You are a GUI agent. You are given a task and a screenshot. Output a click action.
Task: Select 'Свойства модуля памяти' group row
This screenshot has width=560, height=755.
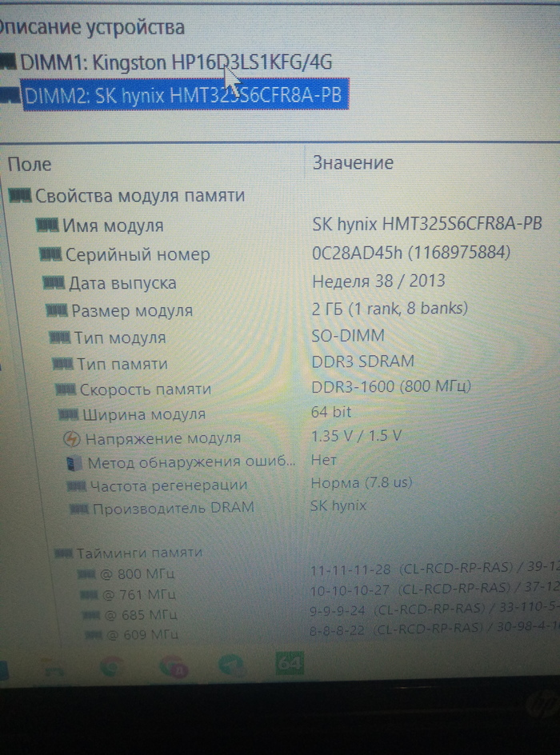click(x=140, y=195)
